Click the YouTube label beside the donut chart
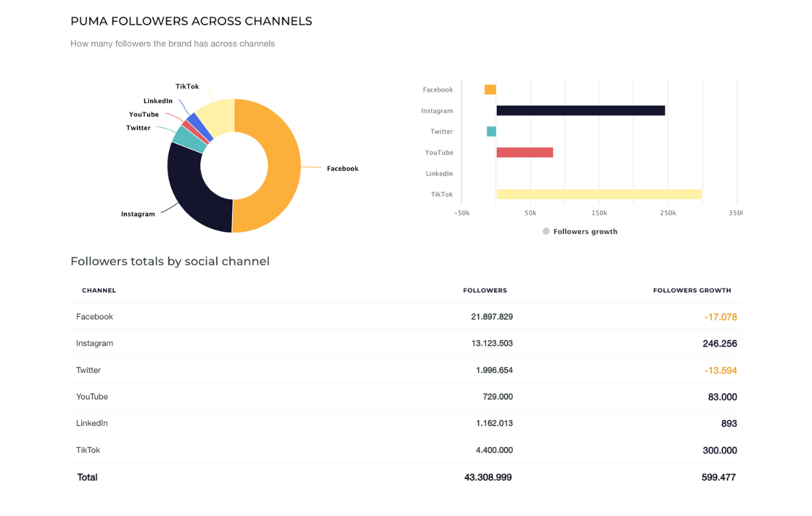 click(x=144, y=114)
